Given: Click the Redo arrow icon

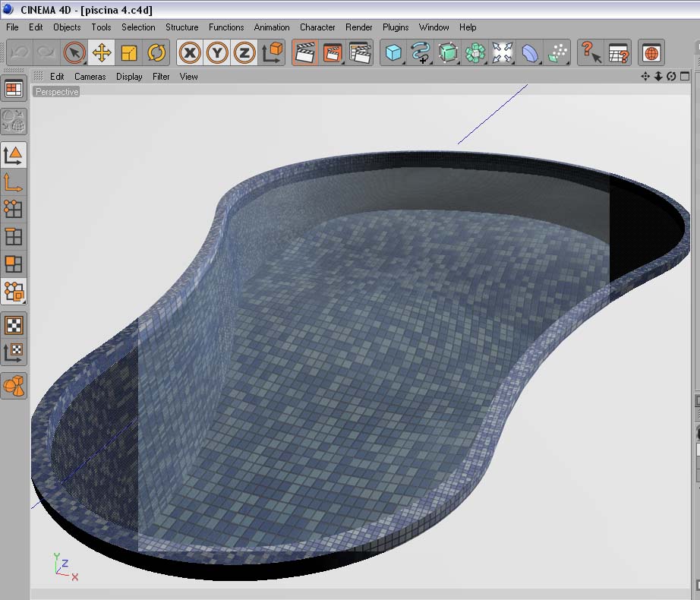Looking at the screenshot, I should 46,53.
